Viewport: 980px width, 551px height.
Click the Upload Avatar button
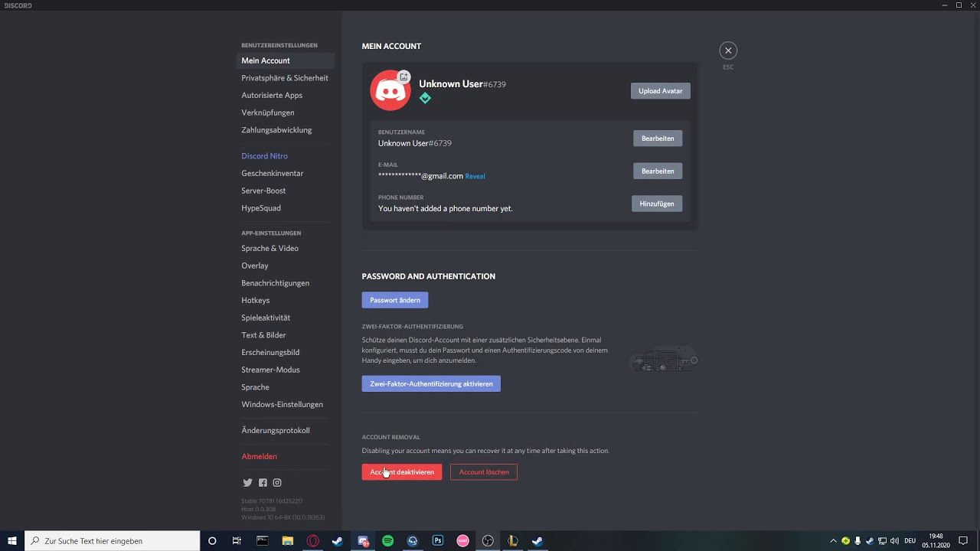[x=661, y=91]
